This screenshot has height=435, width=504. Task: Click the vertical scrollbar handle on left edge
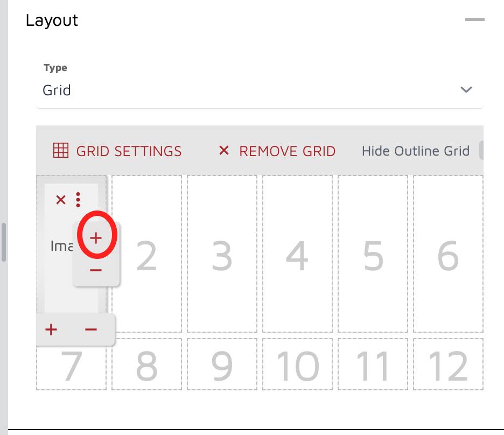[x=4, y=242]
